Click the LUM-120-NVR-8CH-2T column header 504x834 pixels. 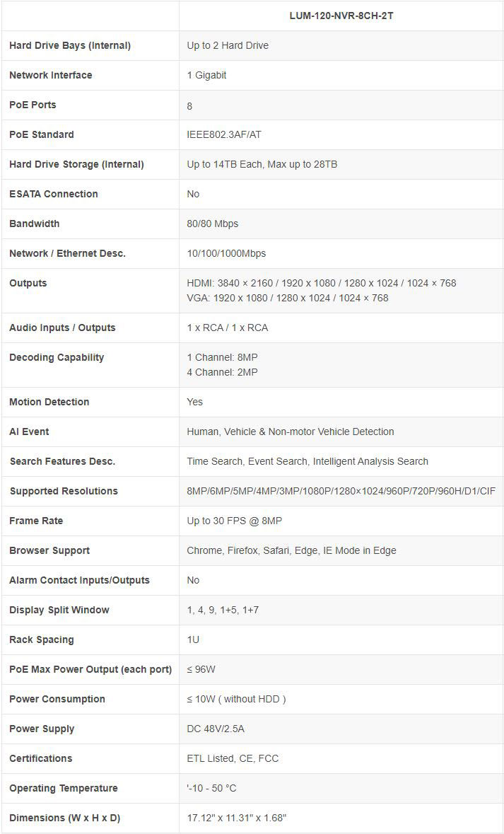pos(341,15)
